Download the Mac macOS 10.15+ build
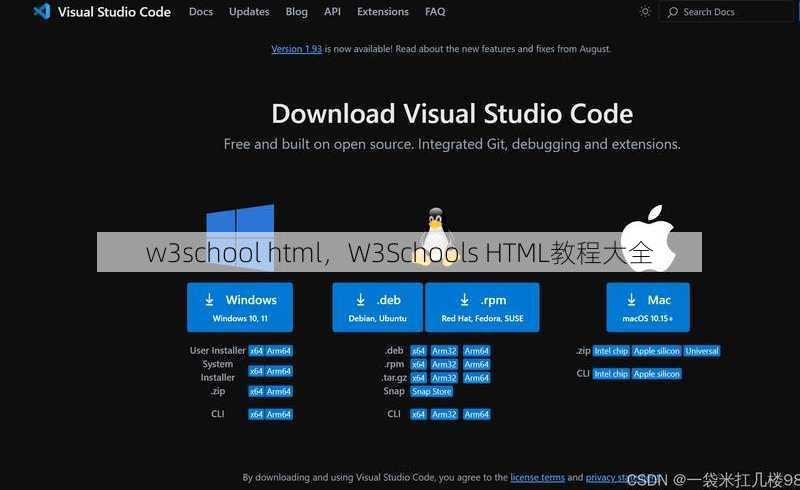Viewport: 800px width, 490px height. click(x=648, y=307)
